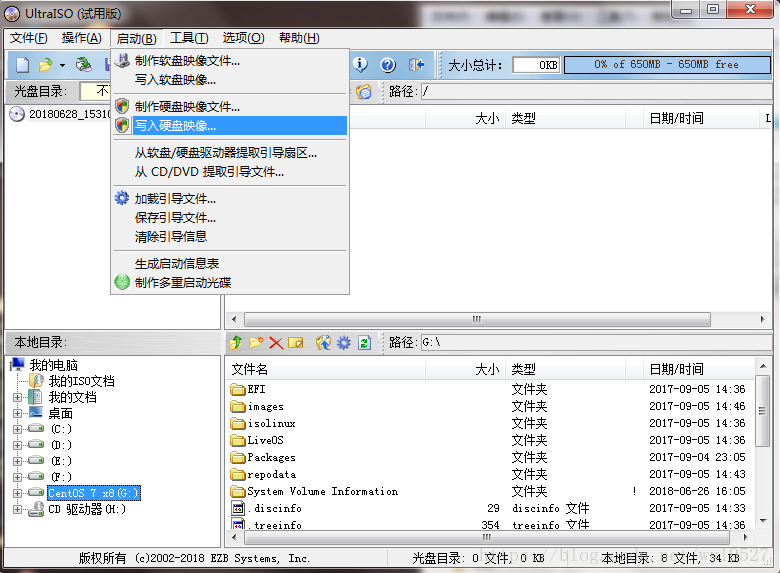The height and width of the screenshot is (573, 780).
Task: Open the 选项(O) menu
Action: pyautogui.click(x=243, y=38)
